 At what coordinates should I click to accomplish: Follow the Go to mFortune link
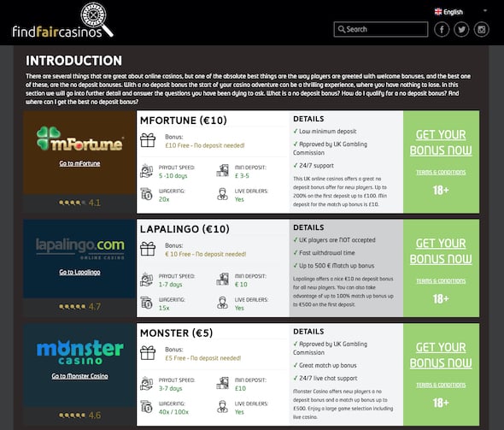[79, 163]
